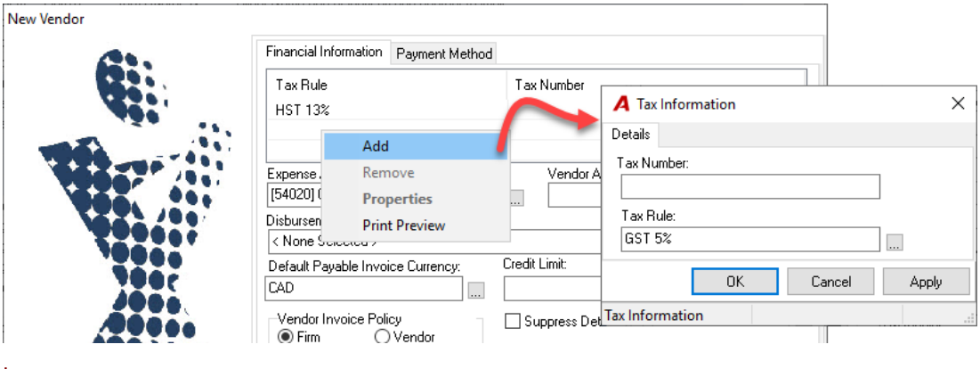Open the Payment Method tab
The height and width of the screenshot is (369, 980).
[x=444, y=53]
